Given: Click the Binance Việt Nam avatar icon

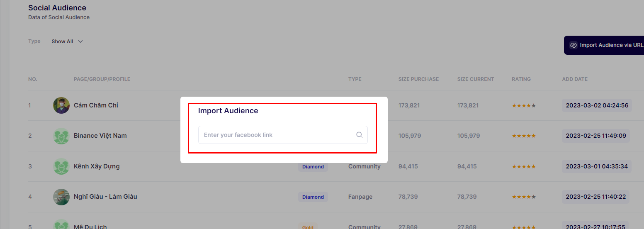Looking at the screenshot, I should (x=61, y=136).
